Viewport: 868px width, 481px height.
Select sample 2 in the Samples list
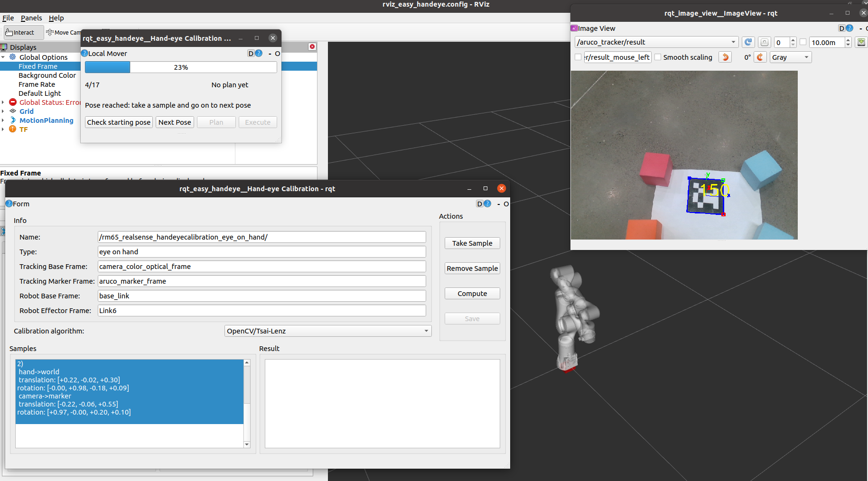(130, 392)
